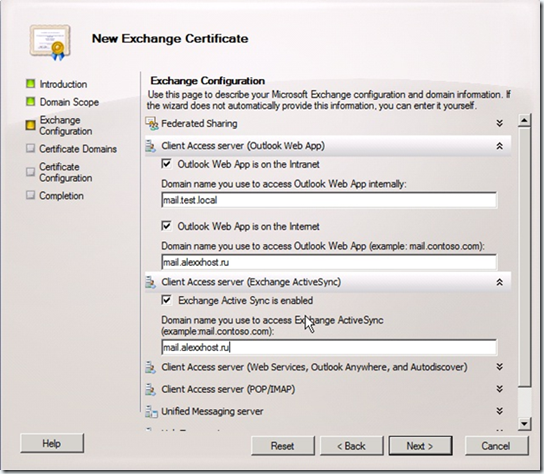Screen dimensions: 544x474
Task: Click the Outlook Web App server section icon
Action: point(150,146)
